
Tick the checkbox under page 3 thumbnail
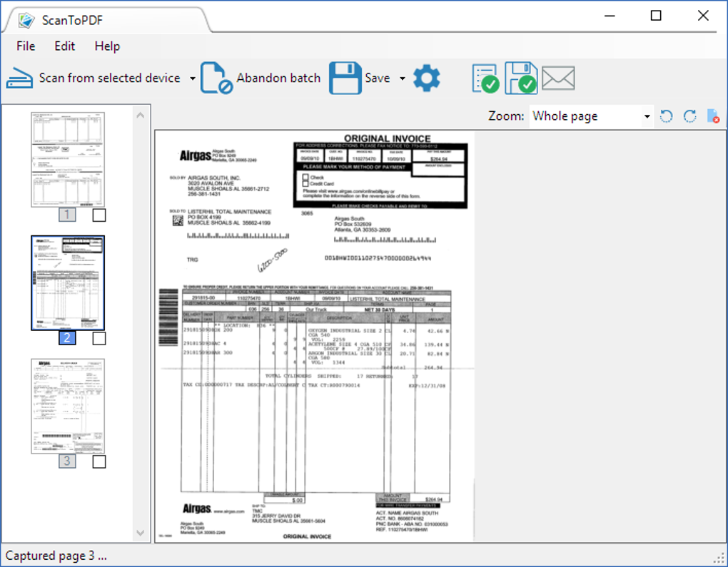click(99, 461)
